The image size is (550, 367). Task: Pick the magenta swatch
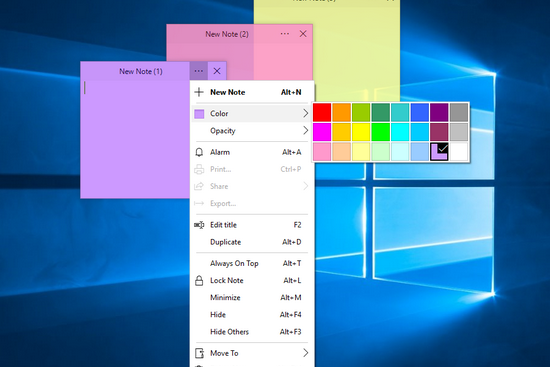322,132
